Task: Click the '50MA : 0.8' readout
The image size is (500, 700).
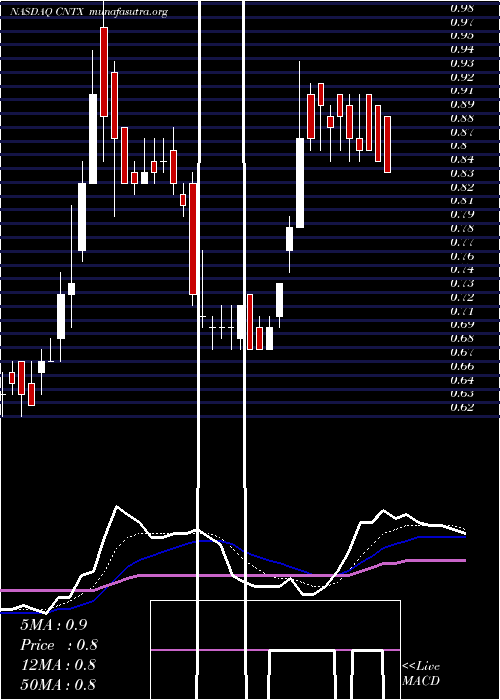Action: (x=58, y=684)
